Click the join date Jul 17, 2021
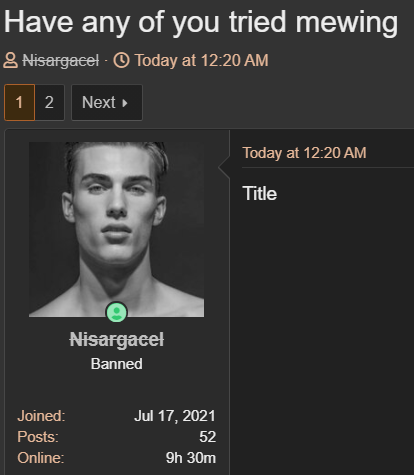Viewport: 414px width, 475px height. (175, 416)
